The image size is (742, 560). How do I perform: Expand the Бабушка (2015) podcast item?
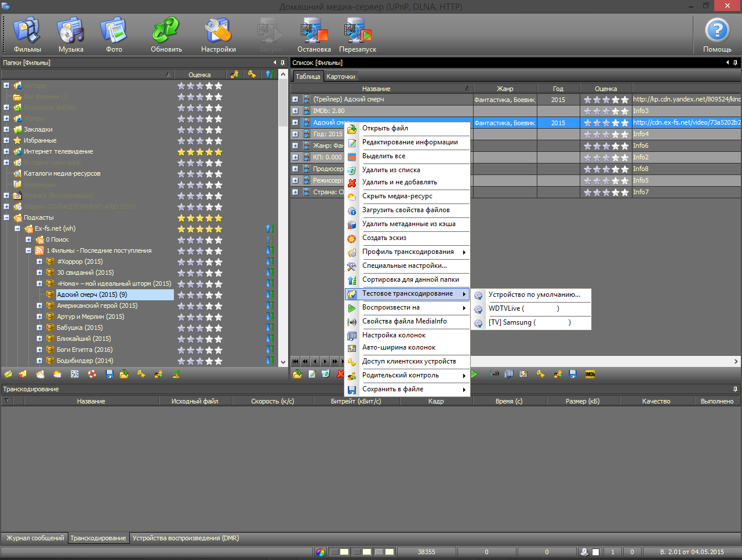coord(39,328)
